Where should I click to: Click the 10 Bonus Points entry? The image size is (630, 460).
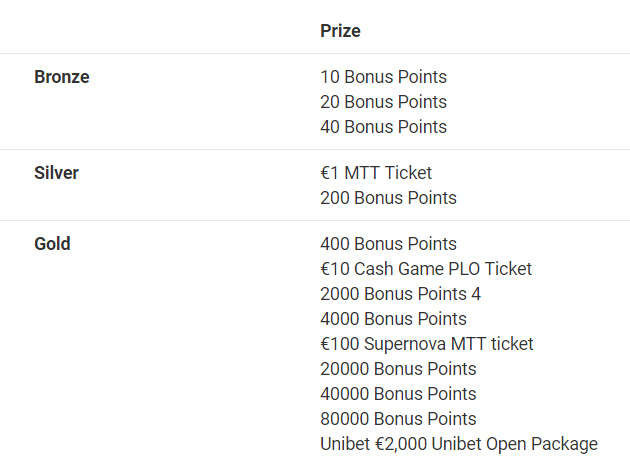tap(383, 77)
